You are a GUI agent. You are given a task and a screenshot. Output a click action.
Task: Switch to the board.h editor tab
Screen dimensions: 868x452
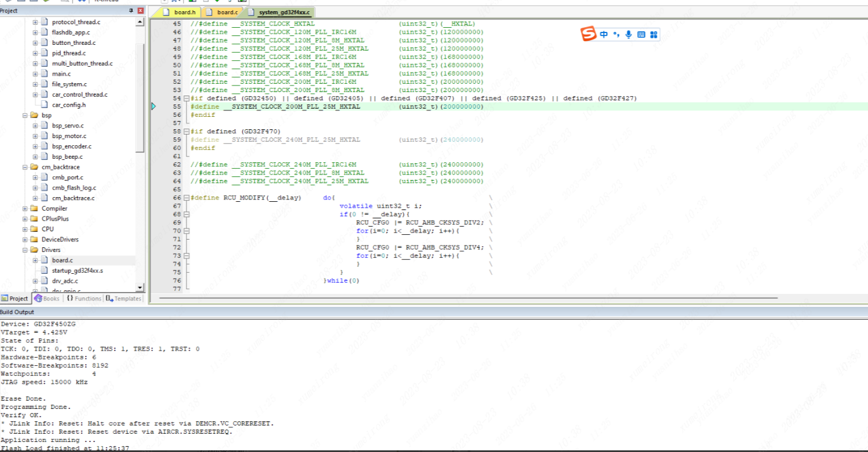(x=178, y=12)
